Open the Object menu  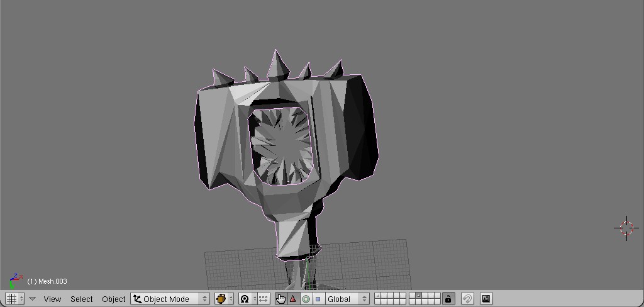[114, 299]
